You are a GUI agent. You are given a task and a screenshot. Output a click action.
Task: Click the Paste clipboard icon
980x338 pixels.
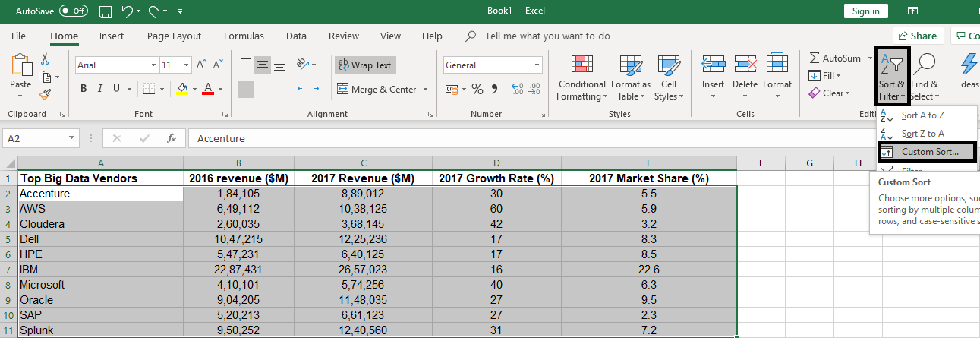20,66
